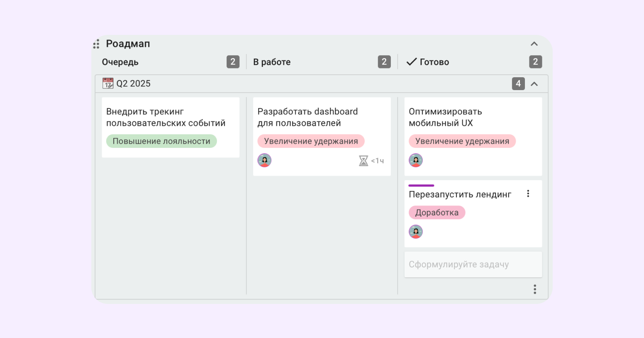Collapse the Q2 2025 group
The height and width of the screenshot is (338, 644).
(x=534, y=84)
